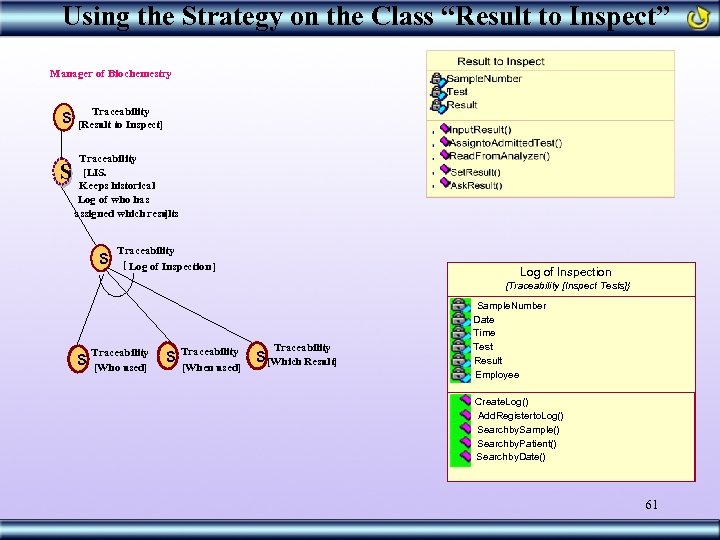This screenshot has width=720, height=540.
Task: Click the 'Manager of Biochemestry' label
Action: (111, 74)
